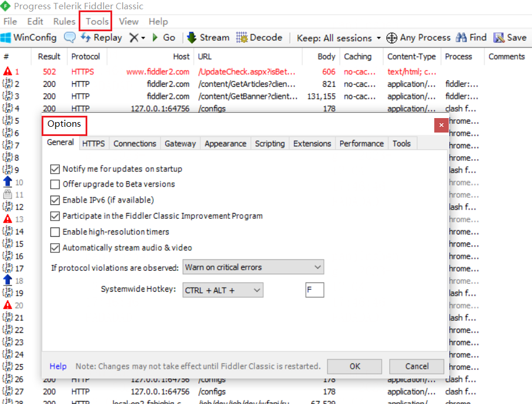This screenshot has width=532, height=404.
Task: Switch to the Tools tab in Options
Action: [x=402, y=144]
